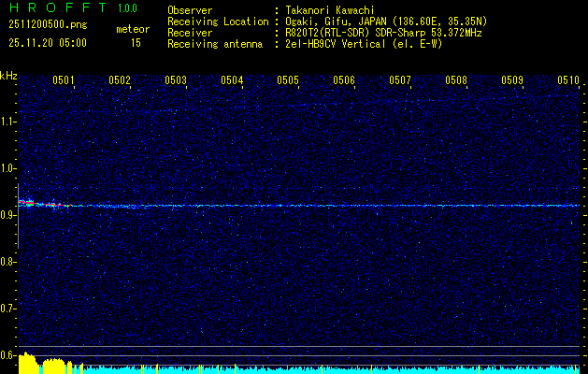This screenshot has width=588, height=374.
Task: Select the file name 2511200500.png
Action: coord(48,25)
